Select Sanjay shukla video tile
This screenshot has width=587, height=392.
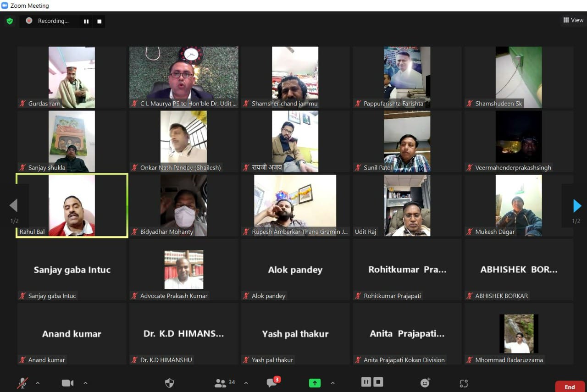72,141
